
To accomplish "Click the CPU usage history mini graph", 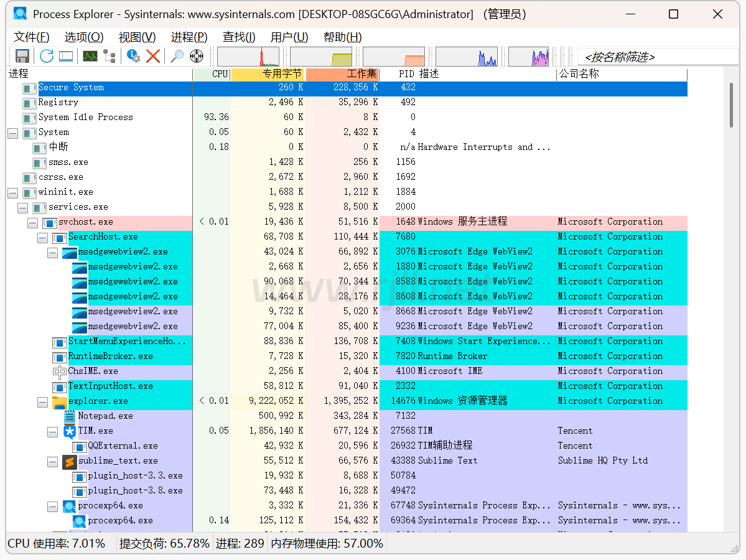I will pyautogui.click(x=248, y=57).
